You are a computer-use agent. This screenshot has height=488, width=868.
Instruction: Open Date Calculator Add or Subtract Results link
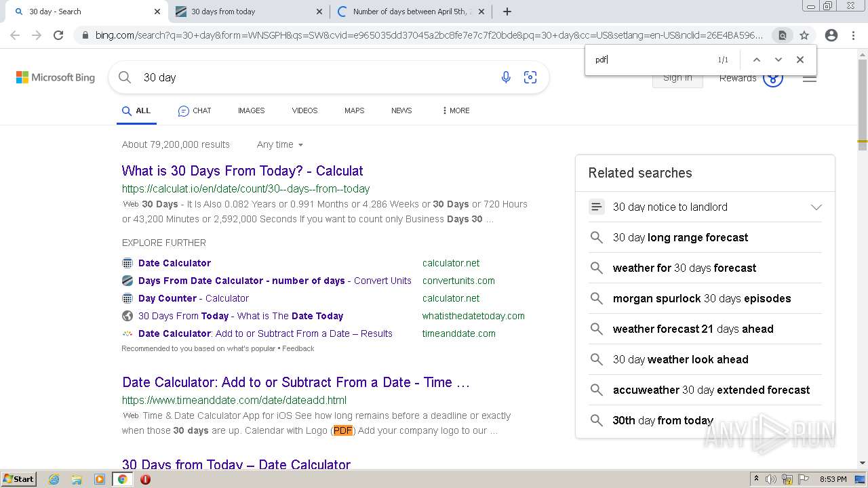tap(265, 333)
